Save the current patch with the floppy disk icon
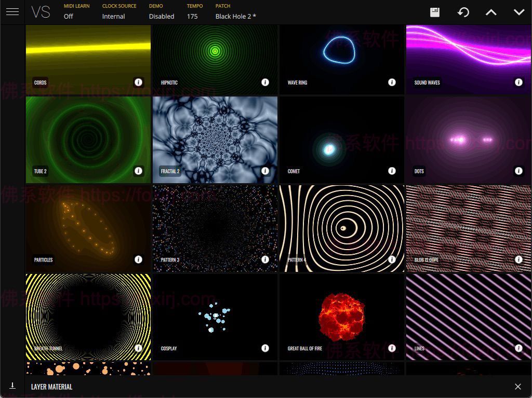 pyautogui.click(x=434, y=11)
